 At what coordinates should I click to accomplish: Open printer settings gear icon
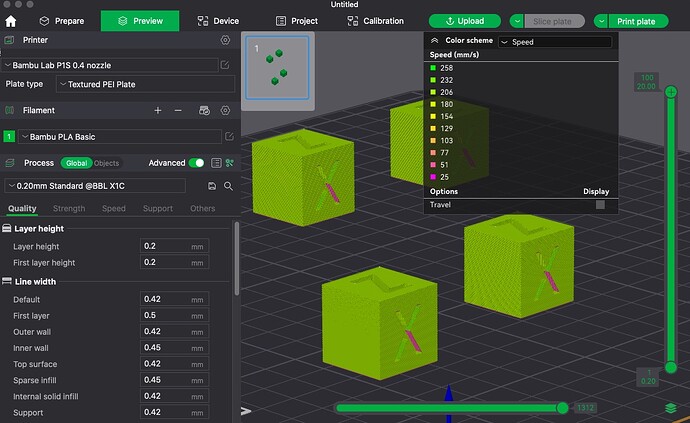225,40
